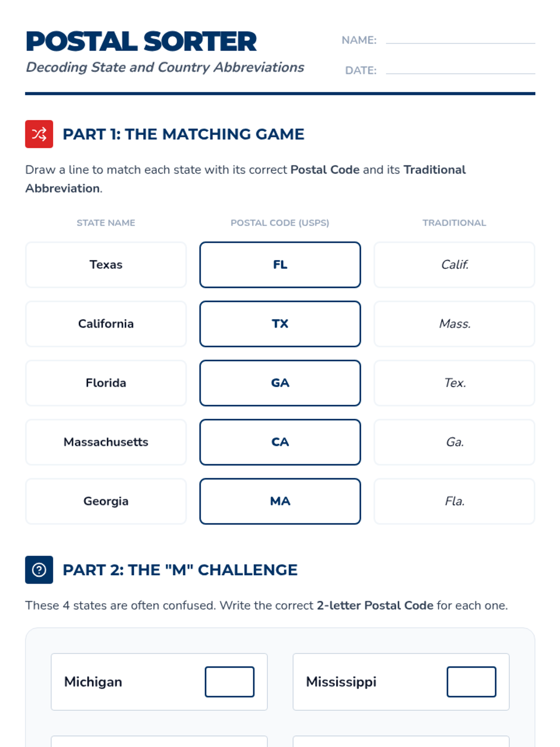Pick the Tex. traditional abbreviation card
Viewport: 560px width, 747px height.
pyautogui.click(x=454, y=383)
